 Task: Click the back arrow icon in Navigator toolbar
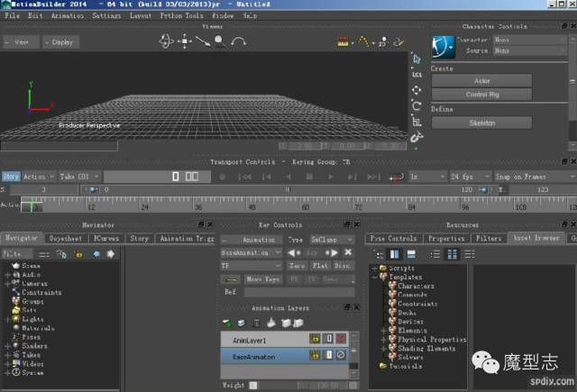point(96,254)
